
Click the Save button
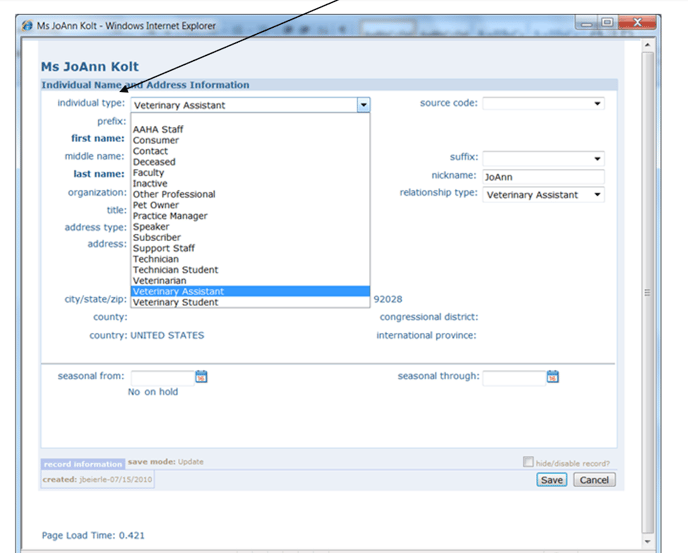[x=552, y=480]
